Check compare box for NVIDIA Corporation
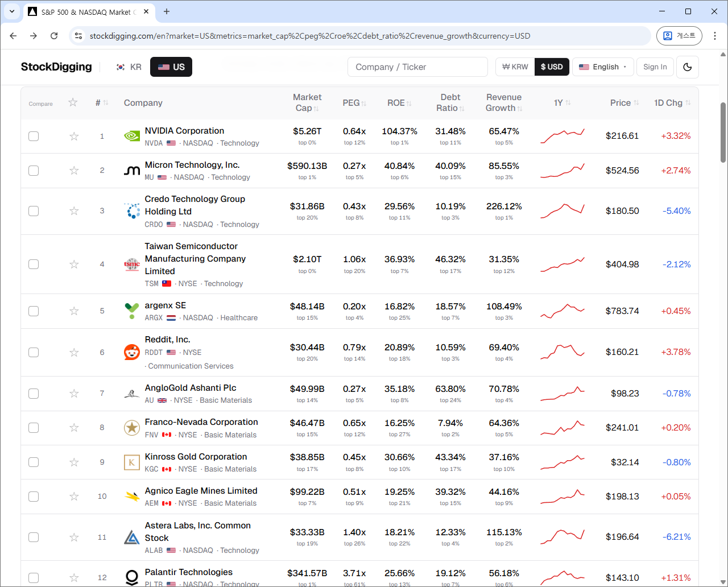The height and width of the screenshot is (587, 728). [x=34, y=137]
